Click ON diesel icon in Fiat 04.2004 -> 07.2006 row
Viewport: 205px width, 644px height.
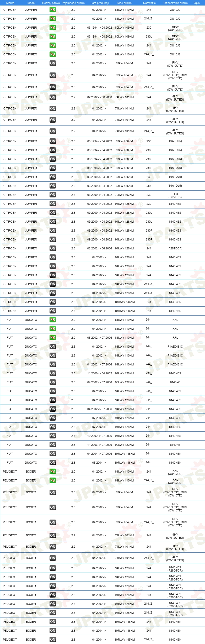[53, 454]
